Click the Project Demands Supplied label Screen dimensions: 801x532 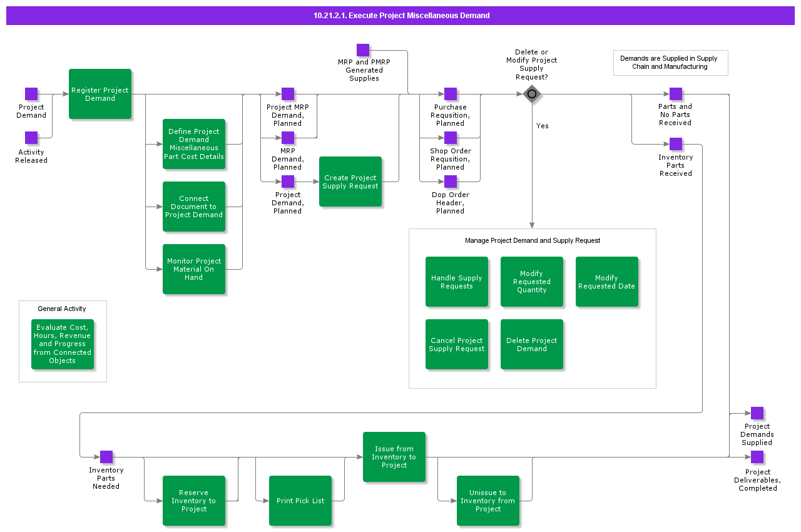tap(757, 434)
